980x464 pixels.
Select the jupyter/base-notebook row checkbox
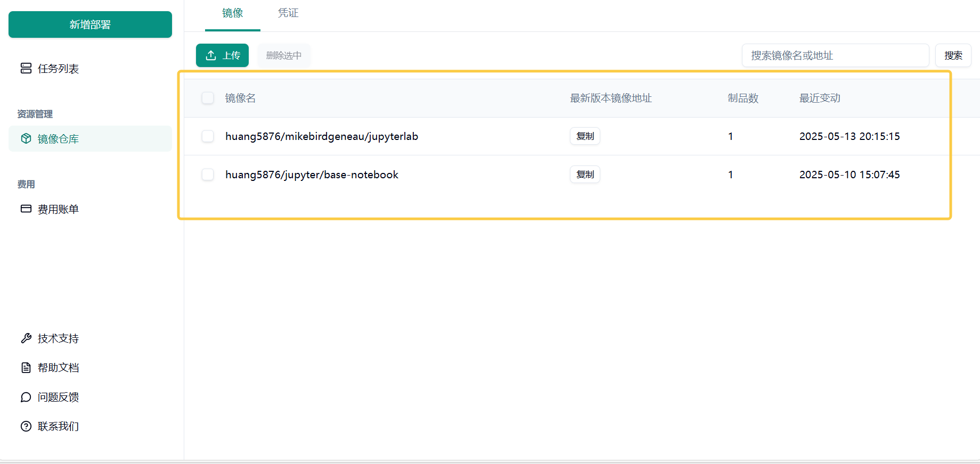pyautogui.click(x=208, y=175)
